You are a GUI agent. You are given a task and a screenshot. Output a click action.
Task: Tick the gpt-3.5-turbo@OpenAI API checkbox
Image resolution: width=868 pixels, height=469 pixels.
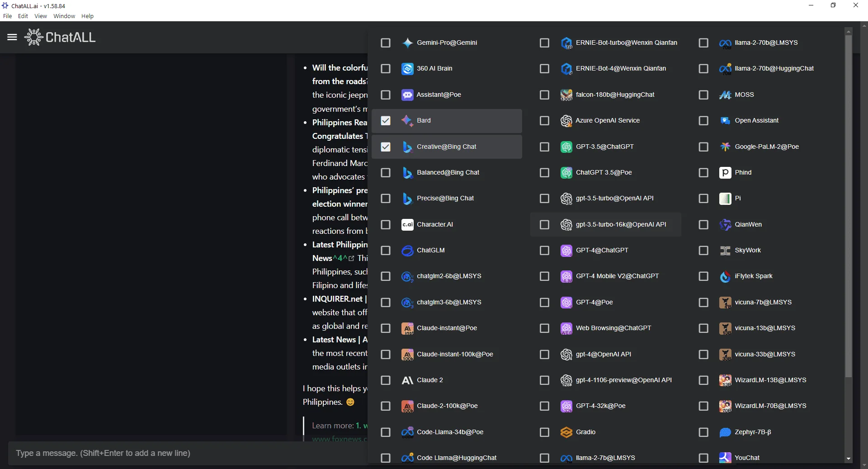coord(545,199)
